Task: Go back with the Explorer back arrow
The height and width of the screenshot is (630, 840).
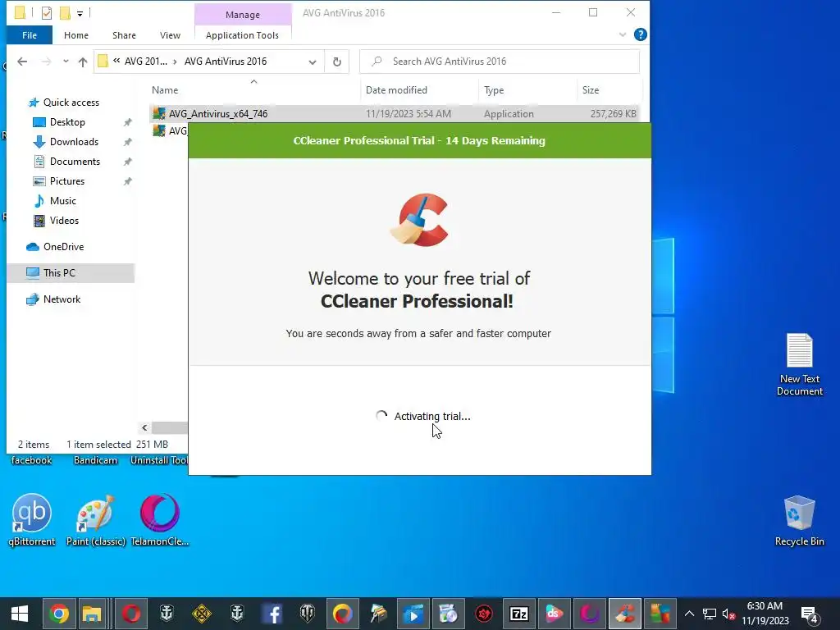Action: [22, 62]
